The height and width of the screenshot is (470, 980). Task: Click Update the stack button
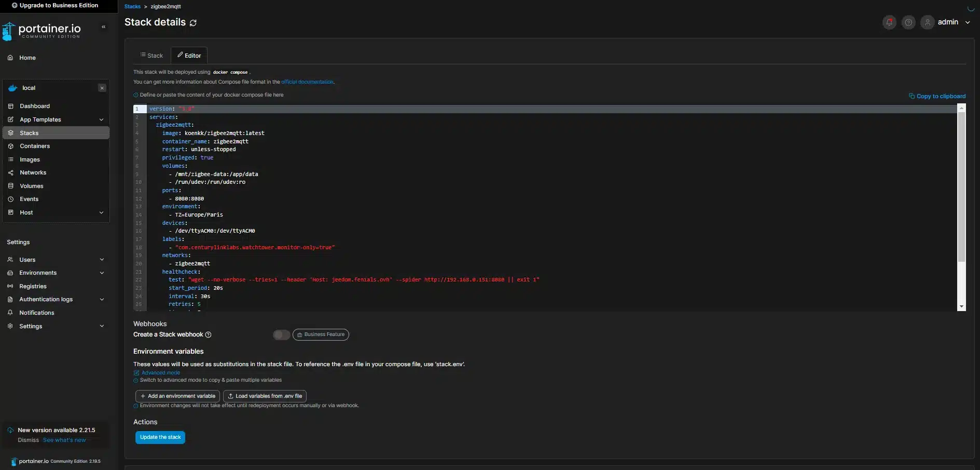[160, 437]
